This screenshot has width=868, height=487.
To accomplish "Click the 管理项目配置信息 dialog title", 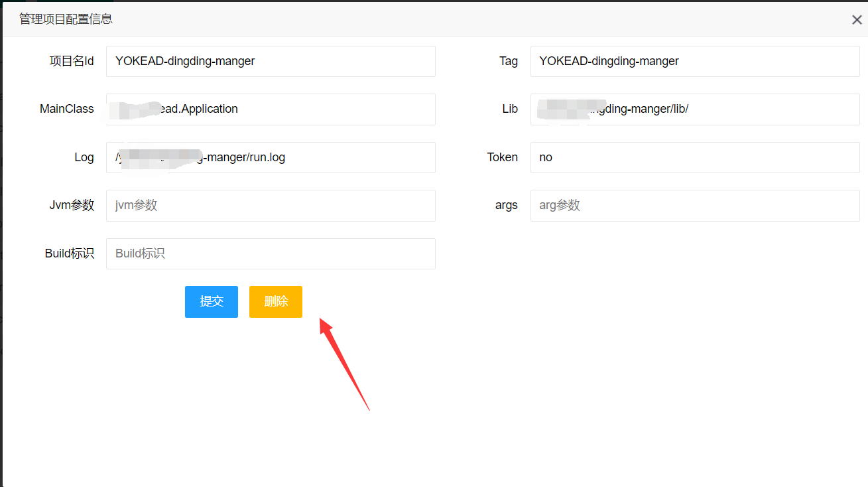I will (x=66, y=19).
